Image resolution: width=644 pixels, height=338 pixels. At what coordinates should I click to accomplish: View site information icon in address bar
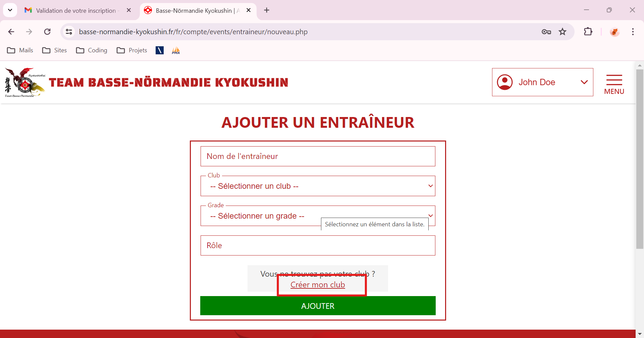[69, 32]
